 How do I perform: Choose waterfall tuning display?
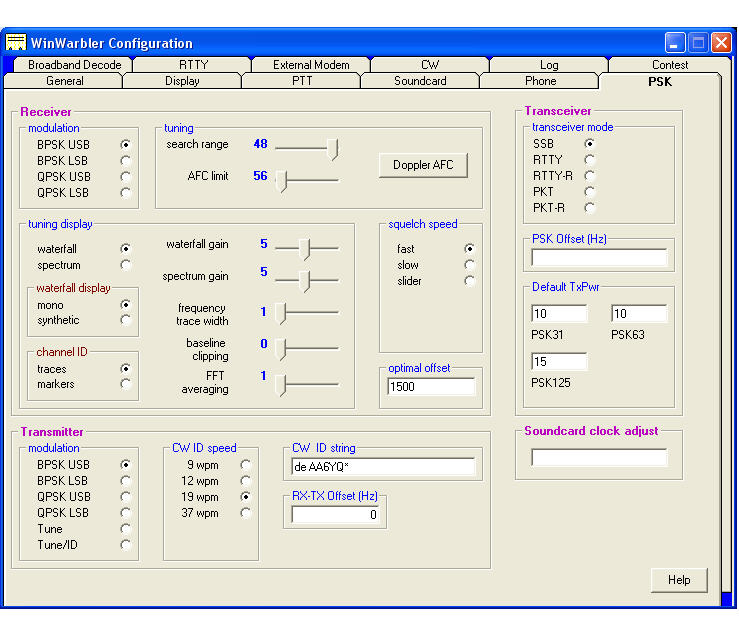pyautogui.click(x=125, y=248)
